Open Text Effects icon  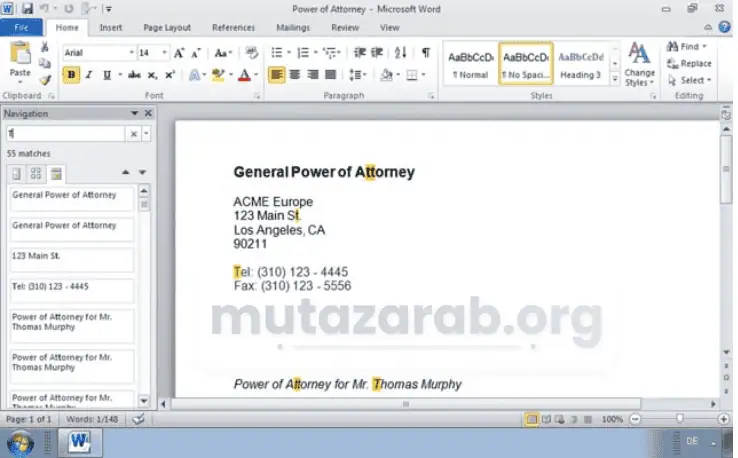coord(194,75)
